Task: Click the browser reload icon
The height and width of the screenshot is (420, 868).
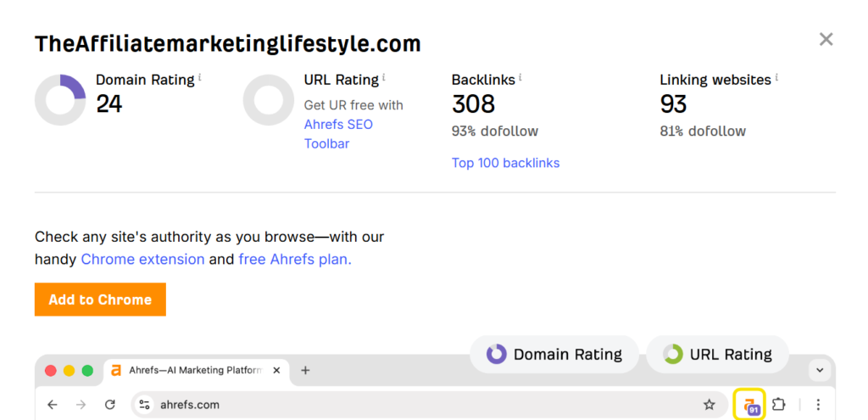Action: point(109,405)
